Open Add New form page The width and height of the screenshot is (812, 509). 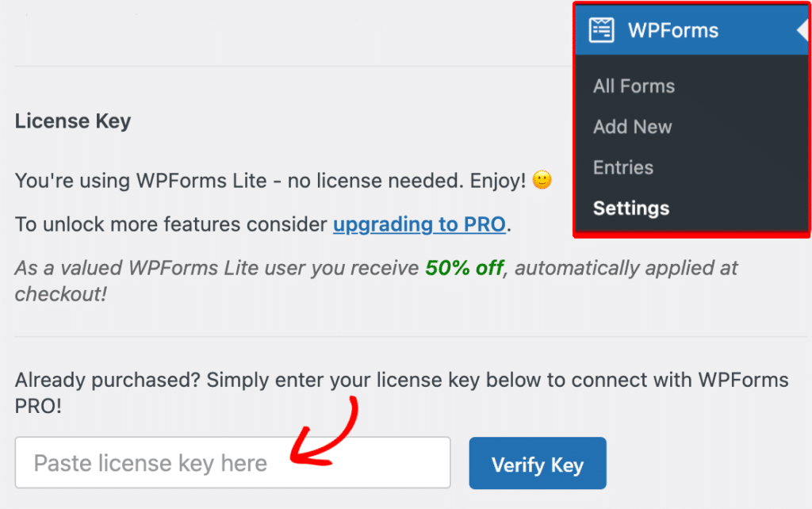point(632,127)
